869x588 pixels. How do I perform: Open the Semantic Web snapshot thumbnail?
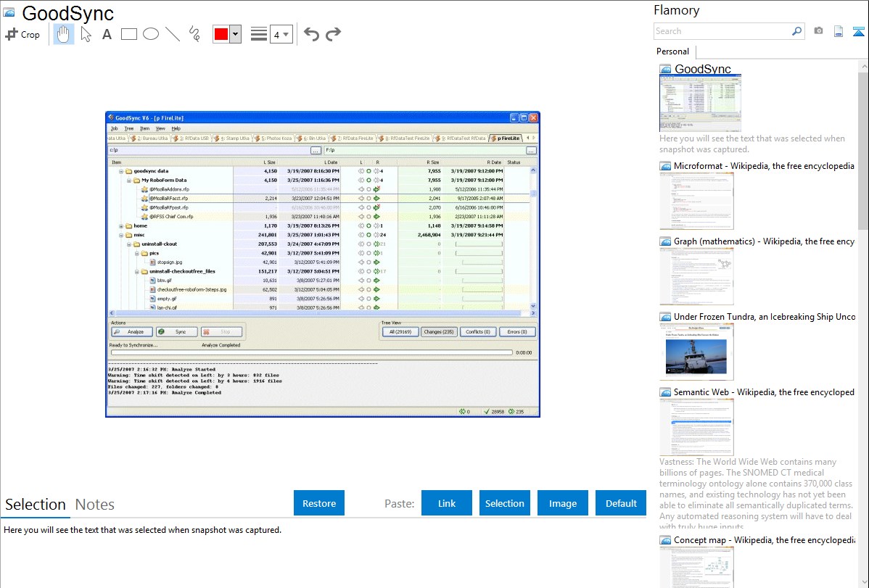coord(696,427)
